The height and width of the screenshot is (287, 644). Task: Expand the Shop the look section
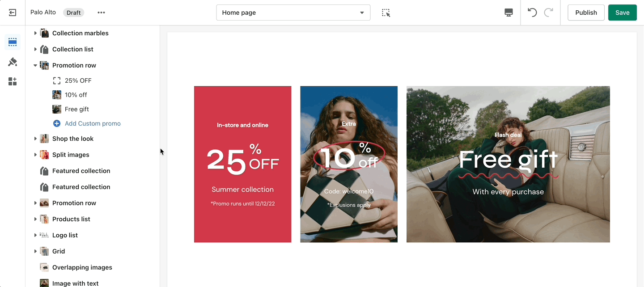click(x=35, y=139)
